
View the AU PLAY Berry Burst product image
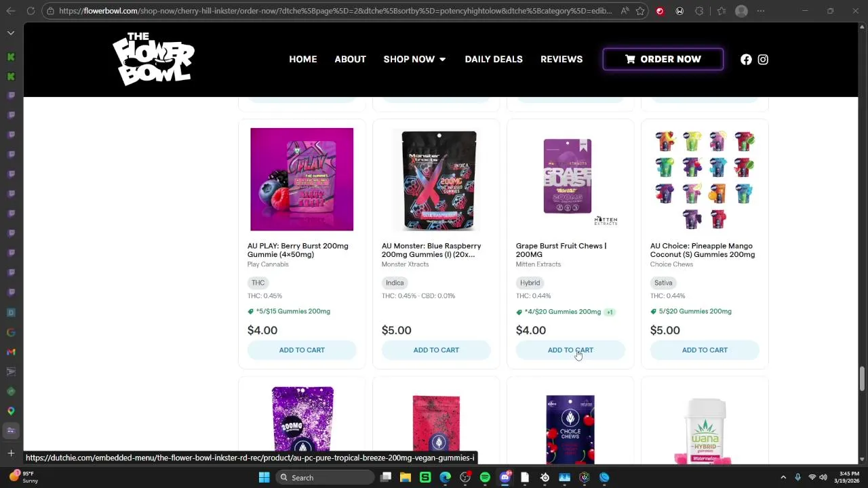[302, 179]
